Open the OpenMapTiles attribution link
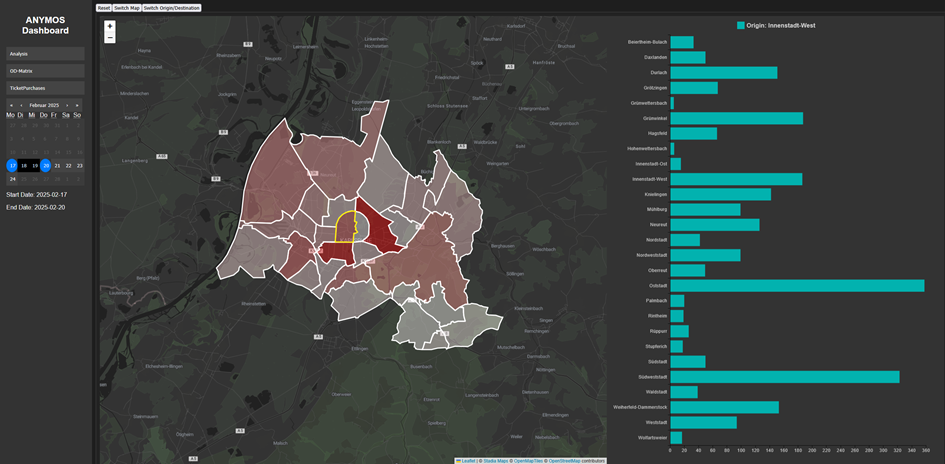The image size is (945, 464). coord(527,460)
